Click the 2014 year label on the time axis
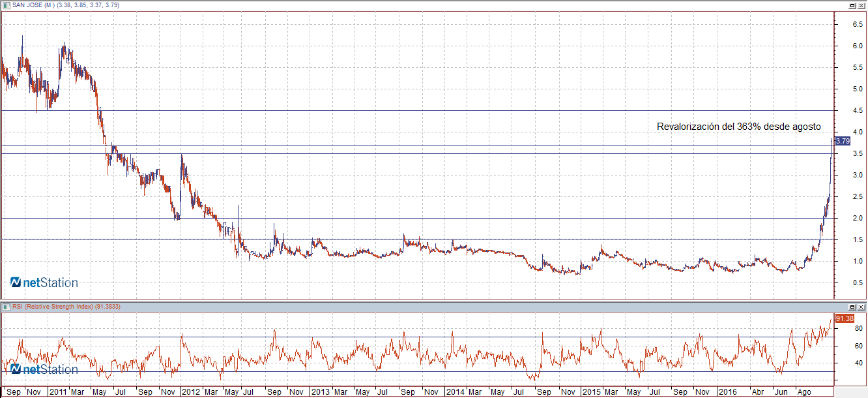This screenshot has width=868, height=398. coord(454,392)
